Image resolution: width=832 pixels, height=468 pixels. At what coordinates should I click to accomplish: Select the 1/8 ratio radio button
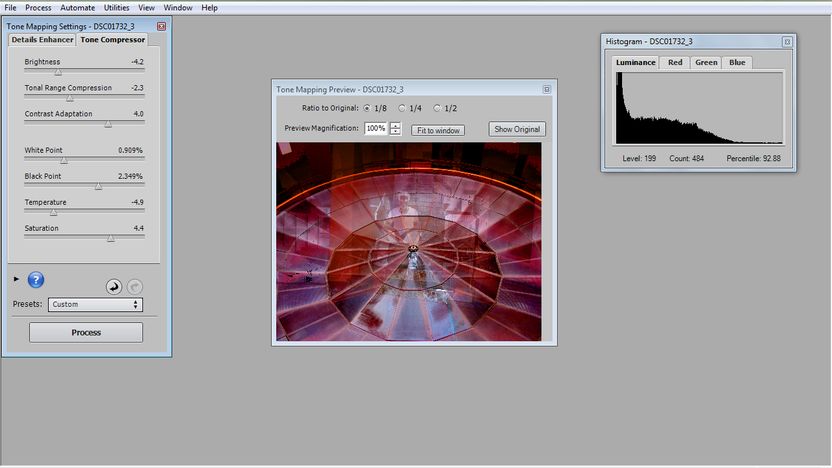tap(367, 108)
